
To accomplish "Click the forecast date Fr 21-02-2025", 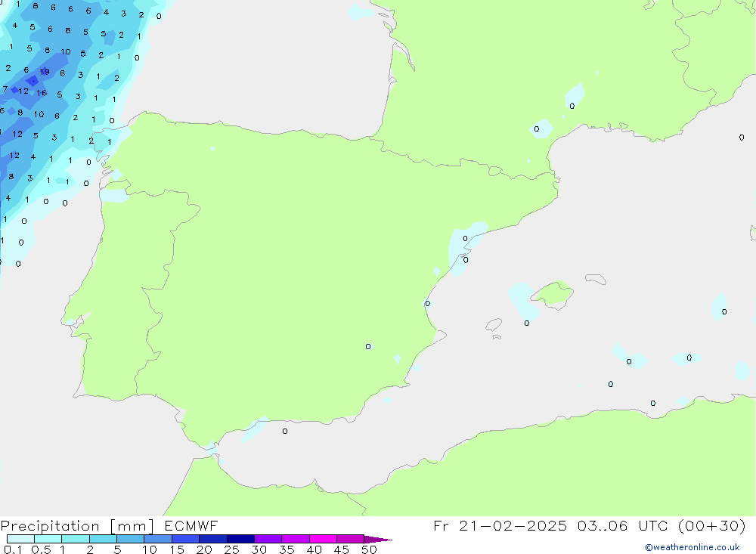I will 500,526.
